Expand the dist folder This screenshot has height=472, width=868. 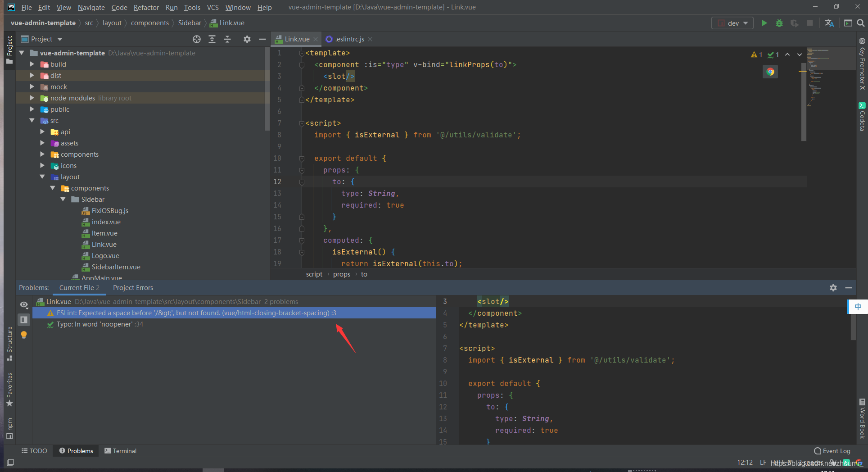click(32, 76)
